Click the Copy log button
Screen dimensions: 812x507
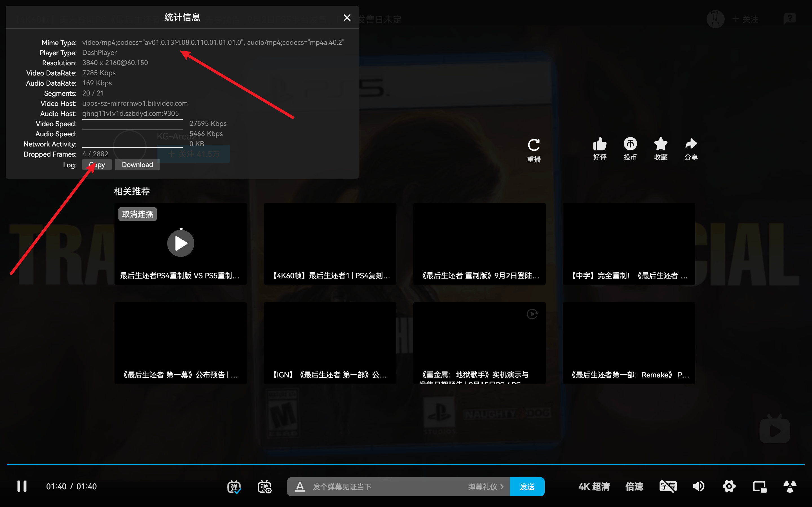point(97,165)
